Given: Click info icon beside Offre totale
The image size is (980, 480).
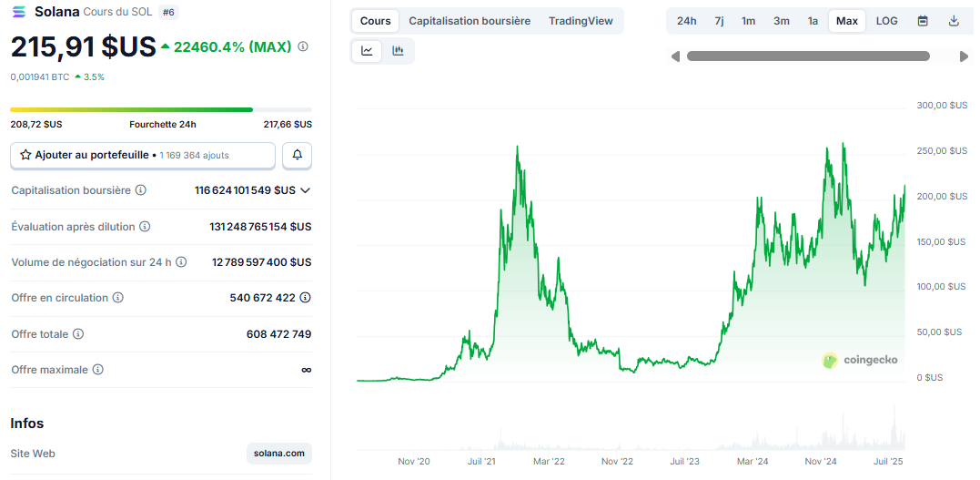Looking at the screenshot, I should pyautogui.click(x=78, y=334).
